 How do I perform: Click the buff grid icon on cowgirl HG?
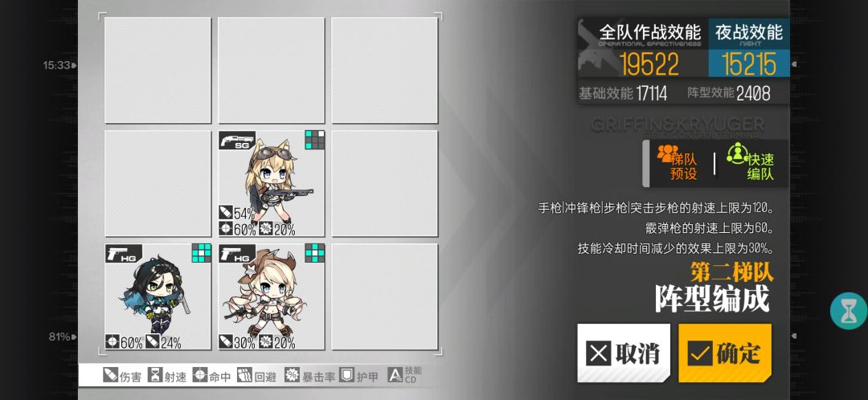[314, 253]
